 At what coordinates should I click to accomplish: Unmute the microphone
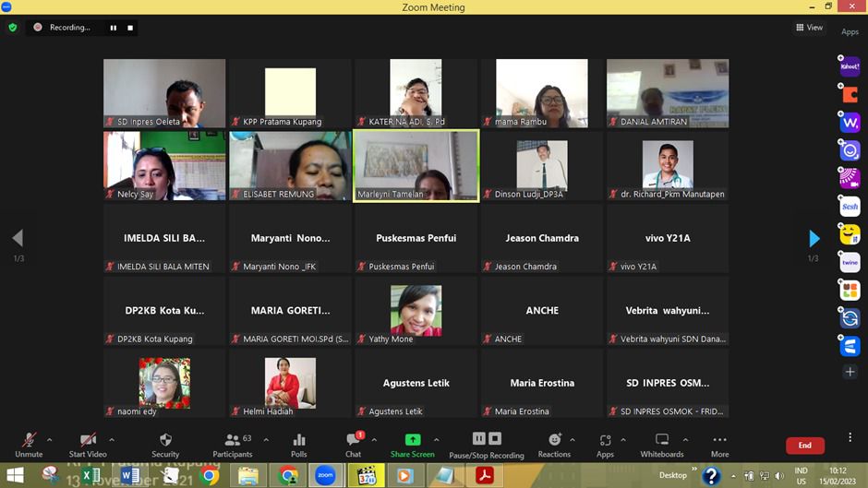(29, 445)
